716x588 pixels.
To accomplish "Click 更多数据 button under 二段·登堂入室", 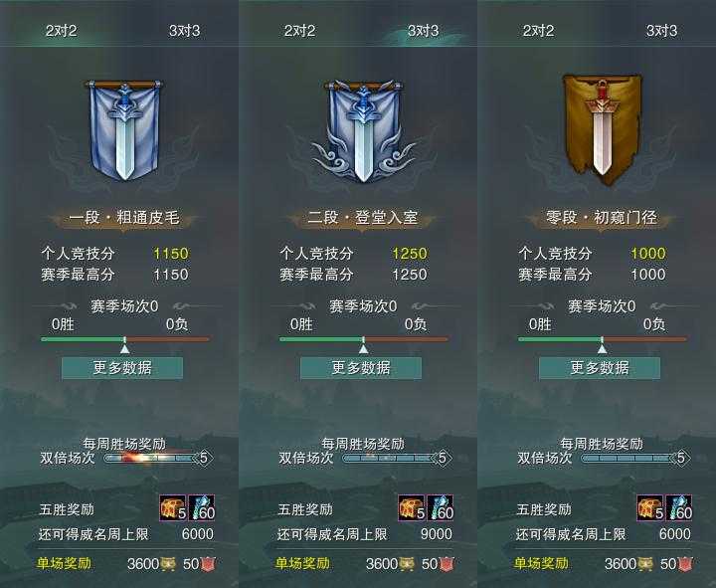I will [361, 368].
